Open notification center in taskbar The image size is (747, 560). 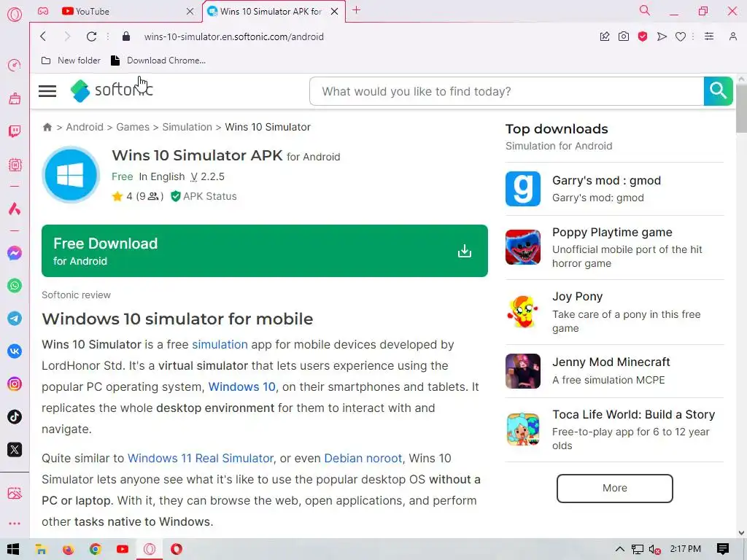(x=723, y=549)
